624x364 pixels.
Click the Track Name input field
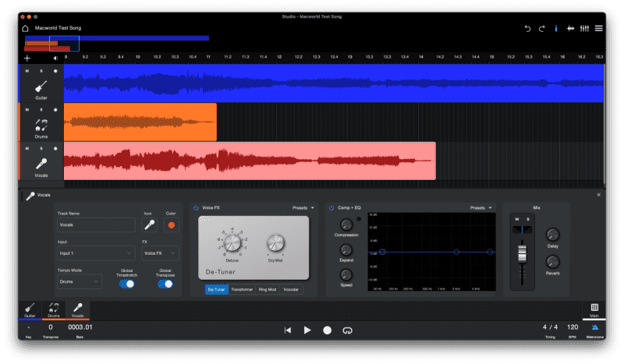point(95,225)
